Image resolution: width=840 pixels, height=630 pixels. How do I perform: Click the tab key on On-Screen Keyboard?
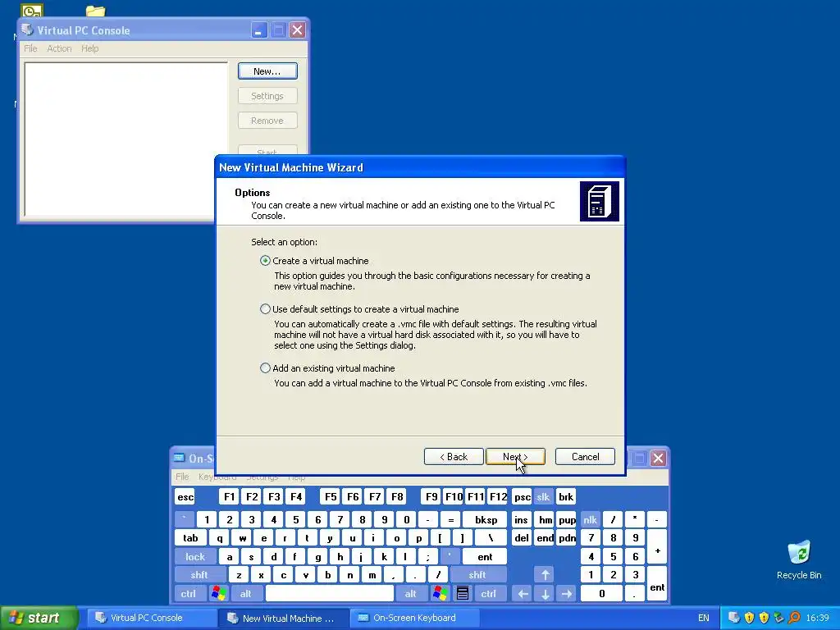190,538
